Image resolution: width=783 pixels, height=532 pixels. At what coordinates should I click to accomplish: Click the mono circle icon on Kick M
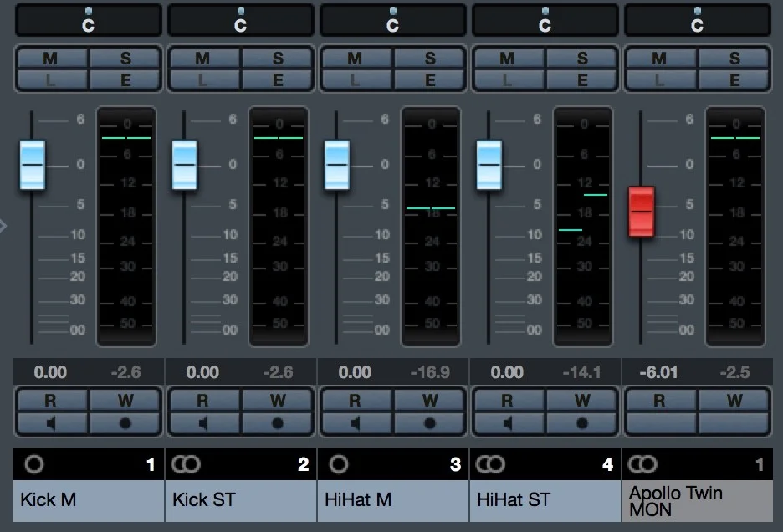coord(34,464)
